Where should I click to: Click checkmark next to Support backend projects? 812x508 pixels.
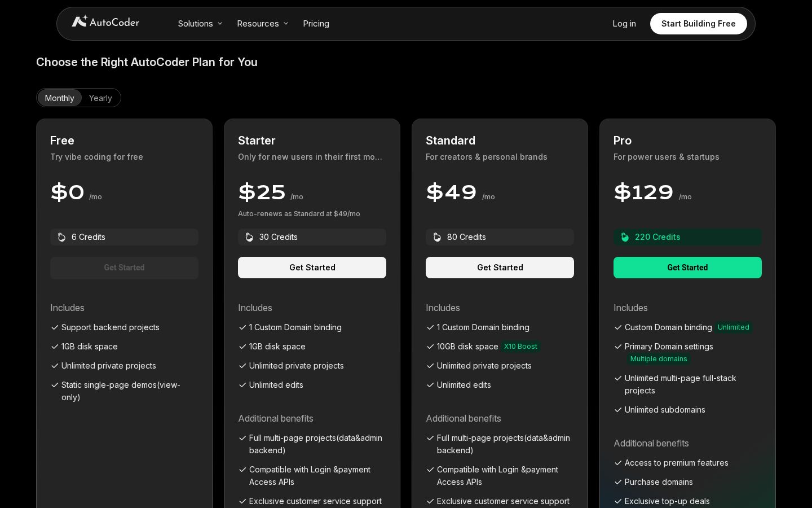(x=55, y=327)
